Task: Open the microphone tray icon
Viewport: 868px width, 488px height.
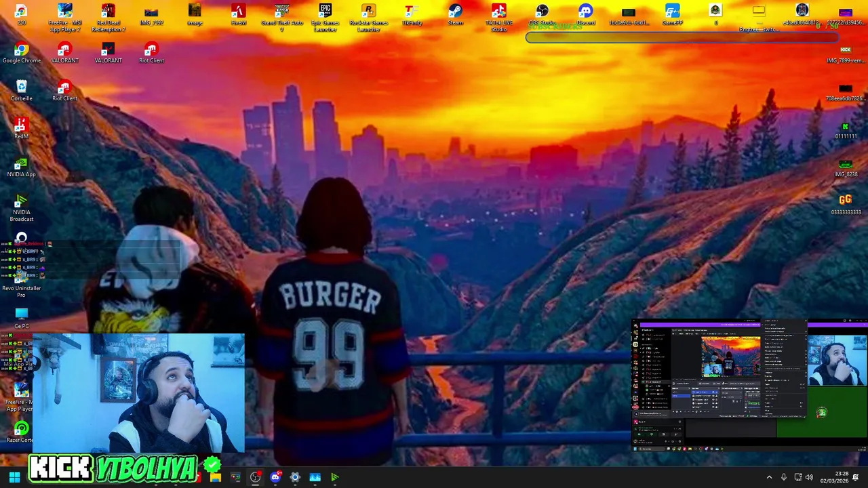Action: pos(784,477)
